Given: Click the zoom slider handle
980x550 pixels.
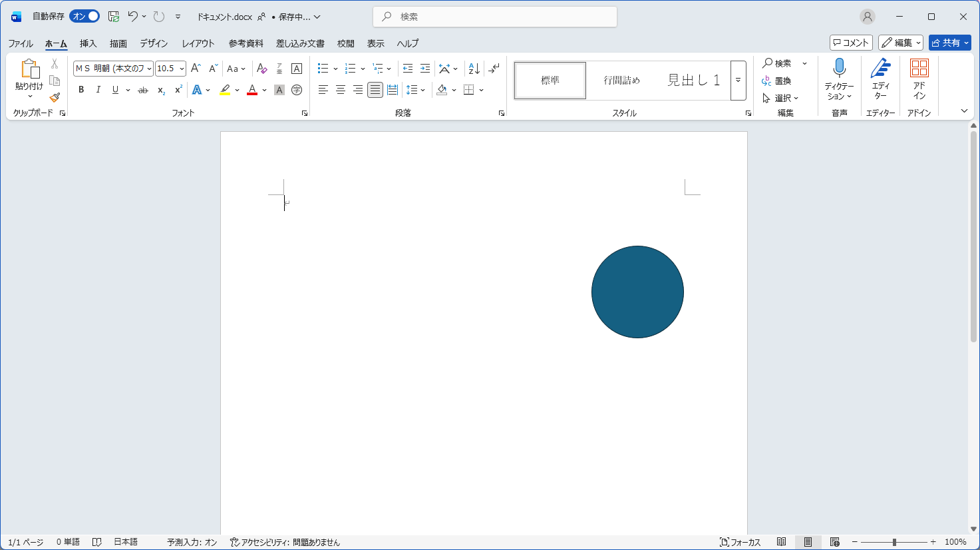Looking at the screenshot, I should pyautogui.click(x=894, y=542).
